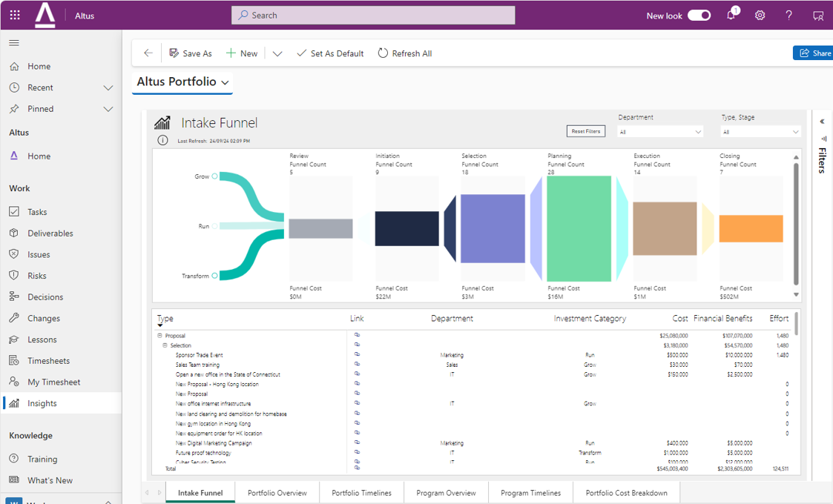Click the Reset Filters button
Screen dimensions: 833x504
(x=585, y=131)
